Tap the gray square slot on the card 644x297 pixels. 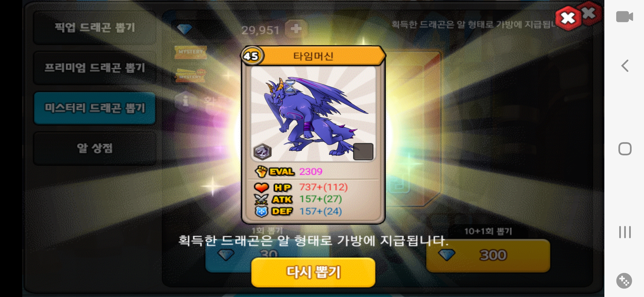[363, 152]
